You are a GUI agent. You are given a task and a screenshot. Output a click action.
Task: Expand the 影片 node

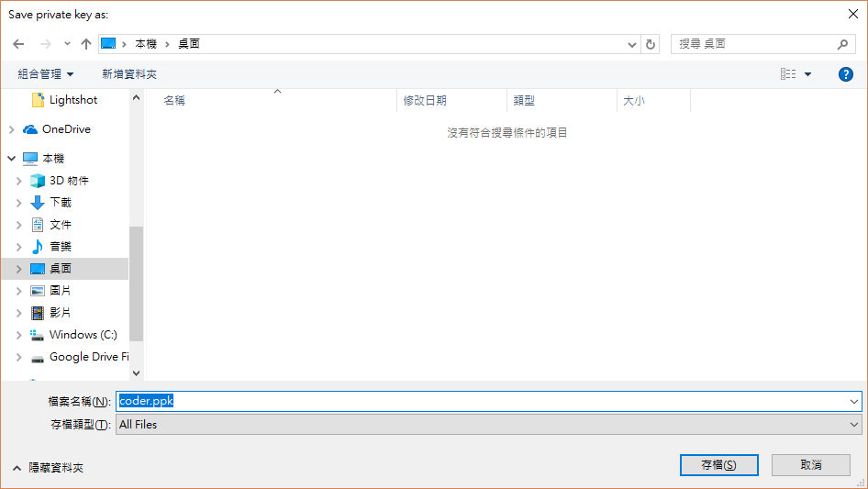point(19,314)
